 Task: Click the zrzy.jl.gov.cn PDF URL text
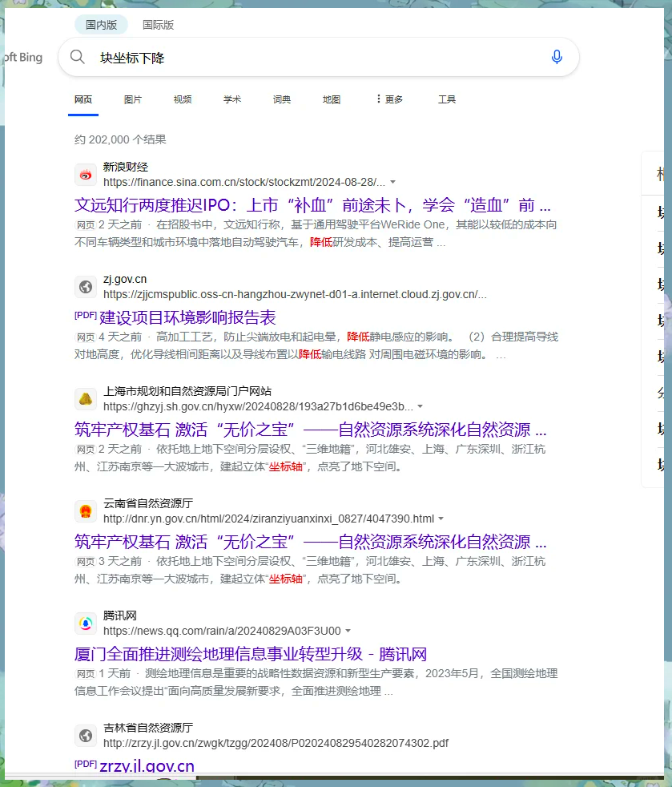(276, 743)
